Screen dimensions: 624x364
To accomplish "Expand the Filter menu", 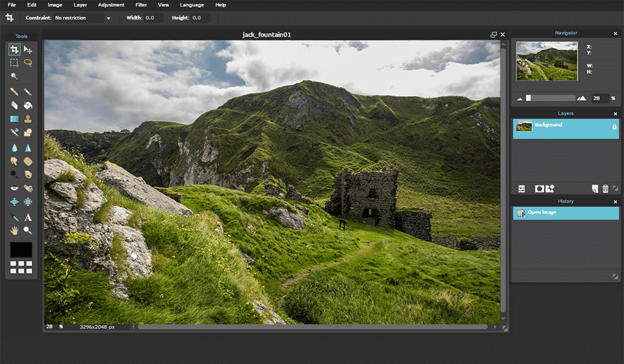I will point(141,5).
